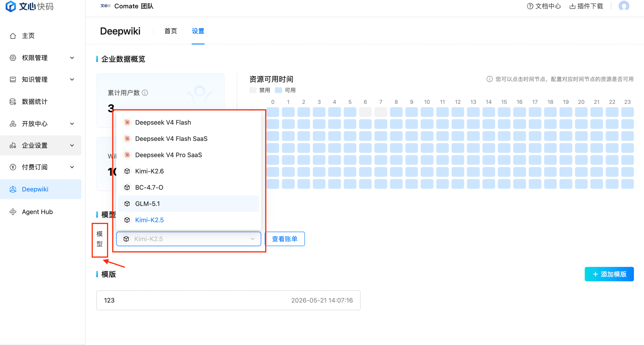Toggle hour 12 cell in second row
This screenshot has width=644, height=345.
(x=458, y=124)
